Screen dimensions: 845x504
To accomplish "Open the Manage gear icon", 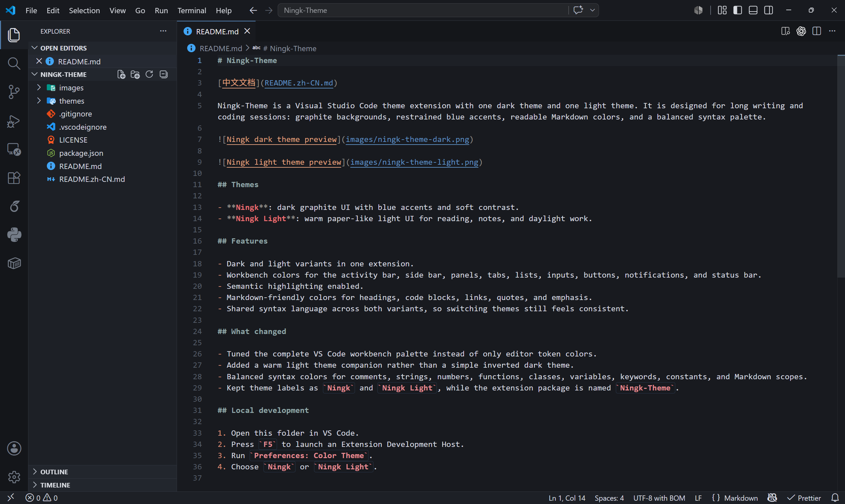I will point(14,477).
